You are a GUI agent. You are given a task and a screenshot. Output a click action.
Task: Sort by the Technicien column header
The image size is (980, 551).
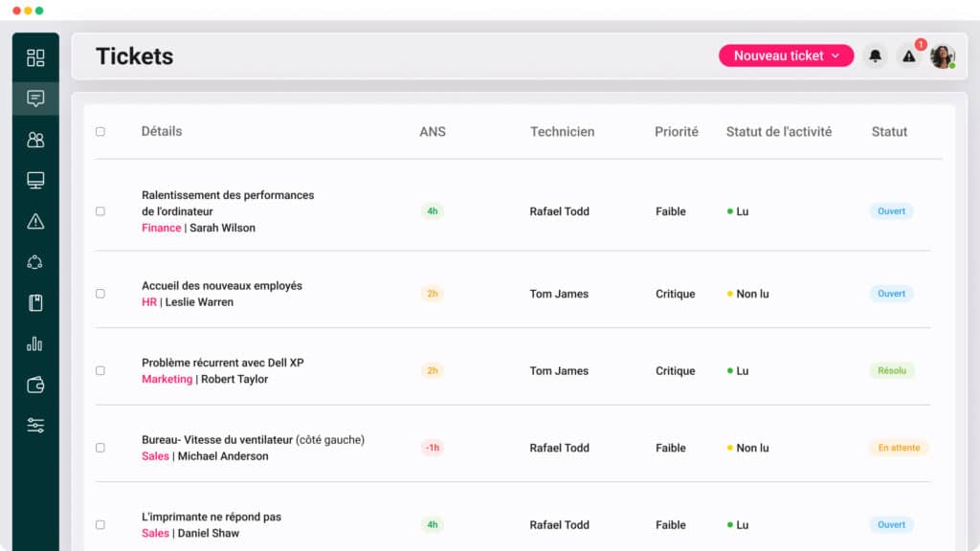(562, 132)
